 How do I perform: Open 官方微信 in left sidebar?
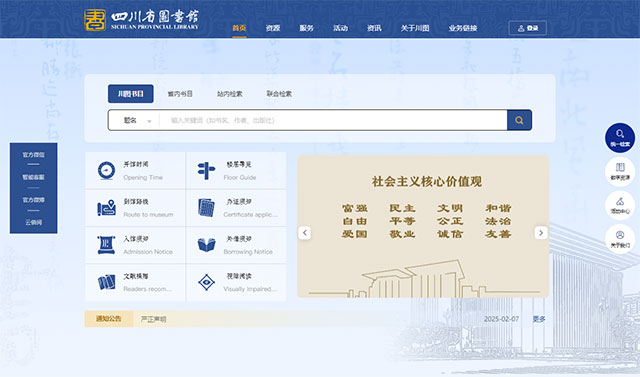point(33,155)
